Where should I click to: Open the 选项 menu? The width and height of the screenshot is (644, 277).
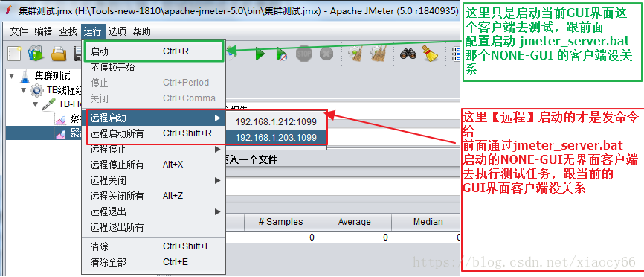[x=117, y=31]
